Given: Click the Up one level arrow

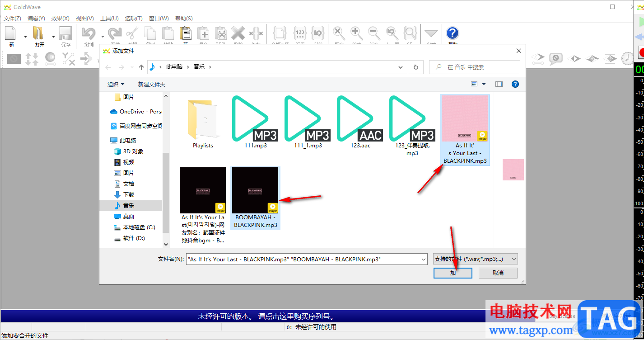Looking at the screenshot, I should 141,67.
